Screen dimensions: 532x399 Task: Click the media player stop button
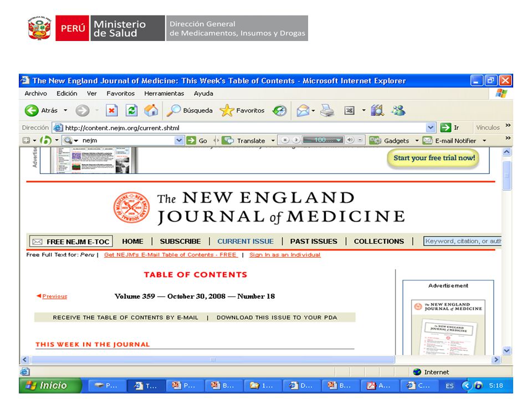[x=285, y=140]
